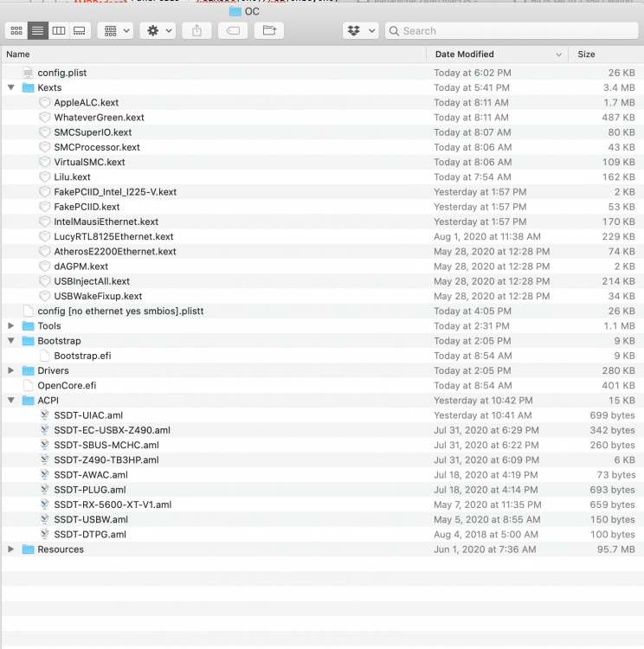Select the SSDT-UIAC.aml file icon
Image resolution: width=644 pixels, height=649 pixels.
click(x=45, y=415)
